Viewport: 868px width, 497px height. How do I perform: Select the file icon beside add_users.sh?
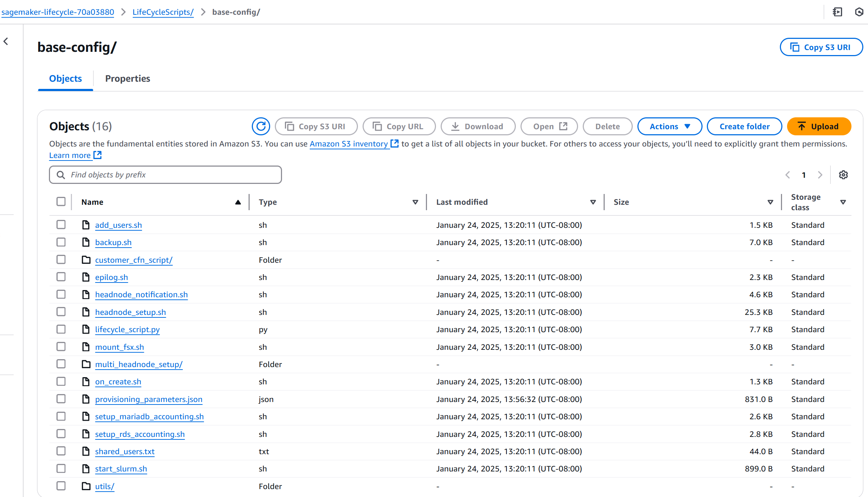[86, 225]
